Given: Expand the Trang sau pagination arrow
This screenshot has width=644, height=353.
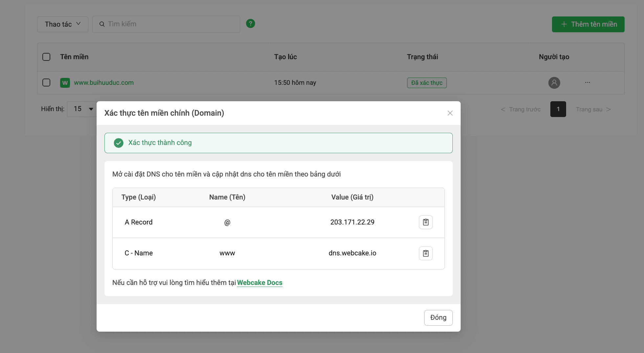Looking at the screenshot, I should pos(593,109).
